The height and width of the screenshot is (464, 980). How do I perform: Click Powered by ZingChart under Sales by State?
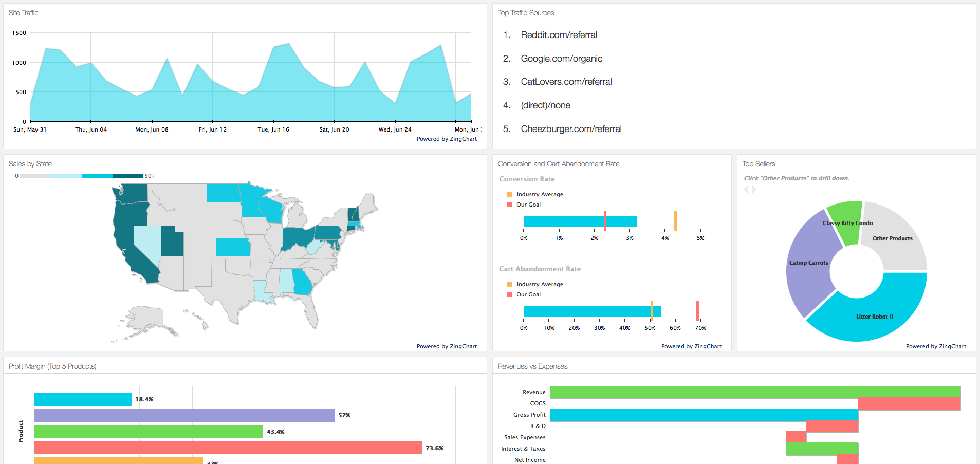(x=447, y=346)
